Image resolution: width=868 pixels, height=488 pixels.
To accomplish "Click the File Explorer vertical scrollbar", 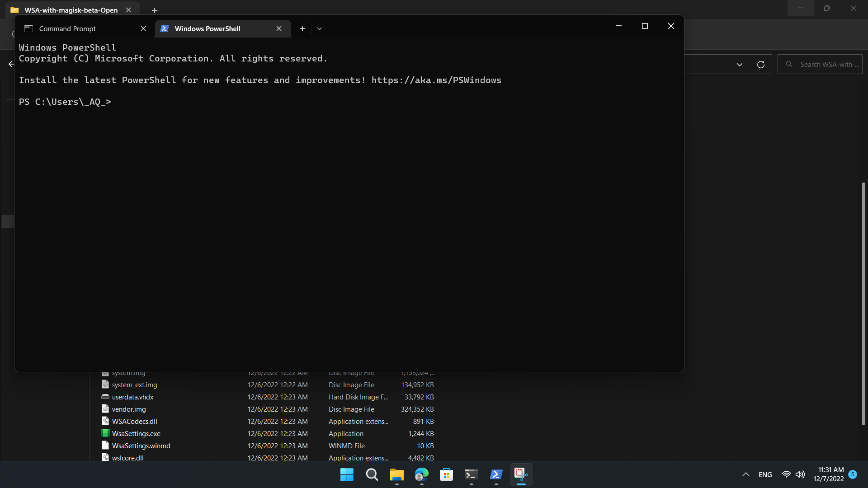I will point(863,304).
